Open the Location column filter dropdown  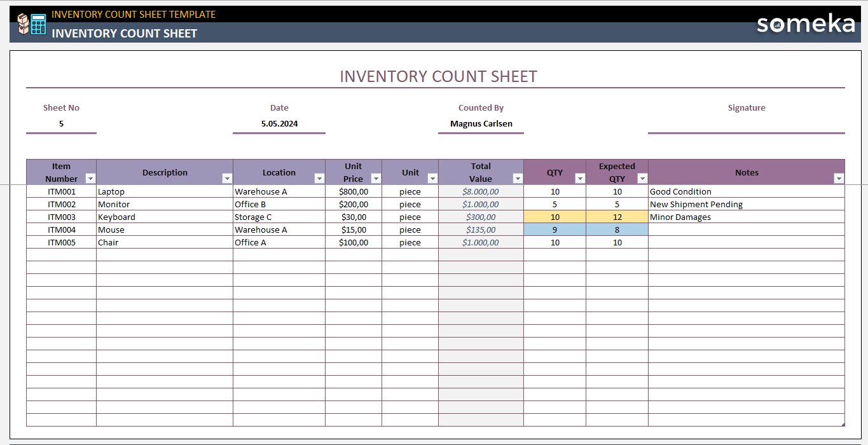[x=320, y=179]
